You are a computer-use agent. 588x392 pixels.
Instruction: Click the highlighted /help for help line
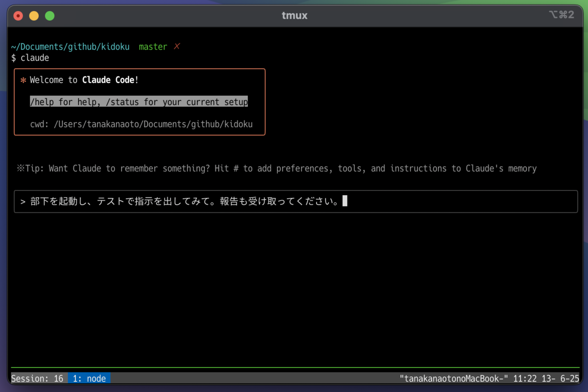[139, 102]
